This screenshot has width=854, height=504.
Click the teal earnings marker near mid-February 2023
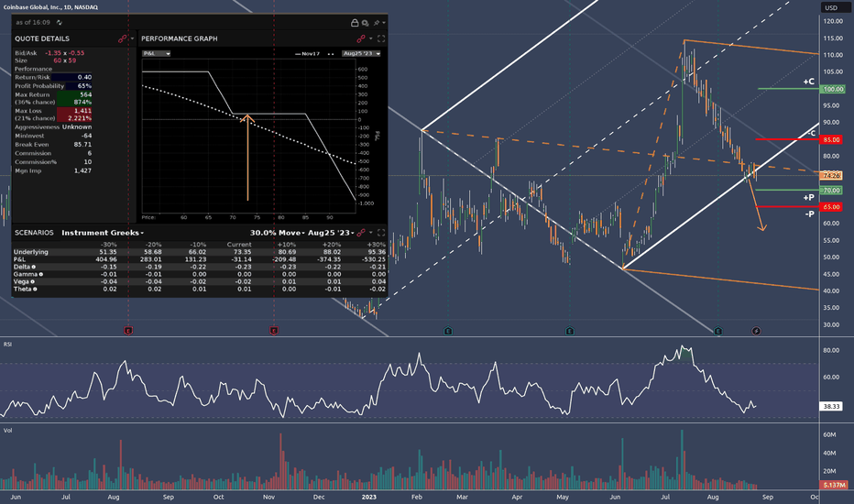click(x=448, y=331)
